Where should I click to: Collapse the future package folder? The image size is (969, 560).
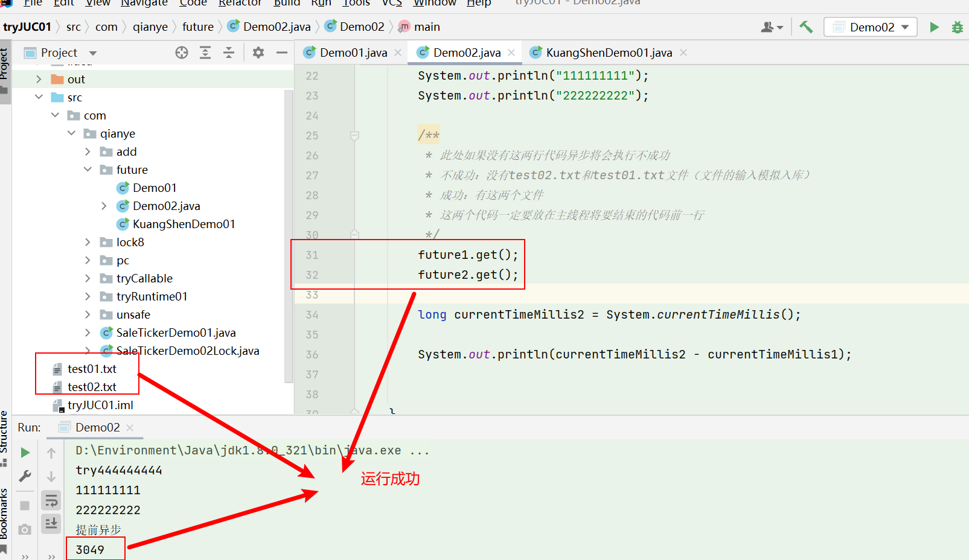coord(88,170)
